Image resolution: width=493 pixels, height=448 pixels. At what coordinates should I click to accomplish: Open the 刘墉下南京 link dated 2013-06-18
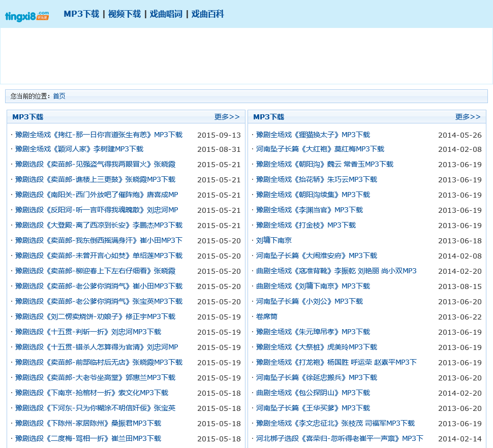[x=274, y=240]
